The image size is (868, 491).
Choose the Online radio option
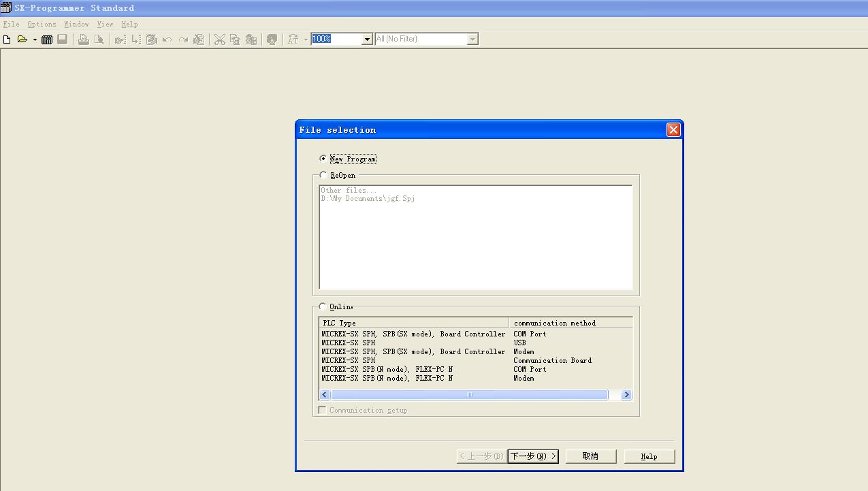[323, 306]
